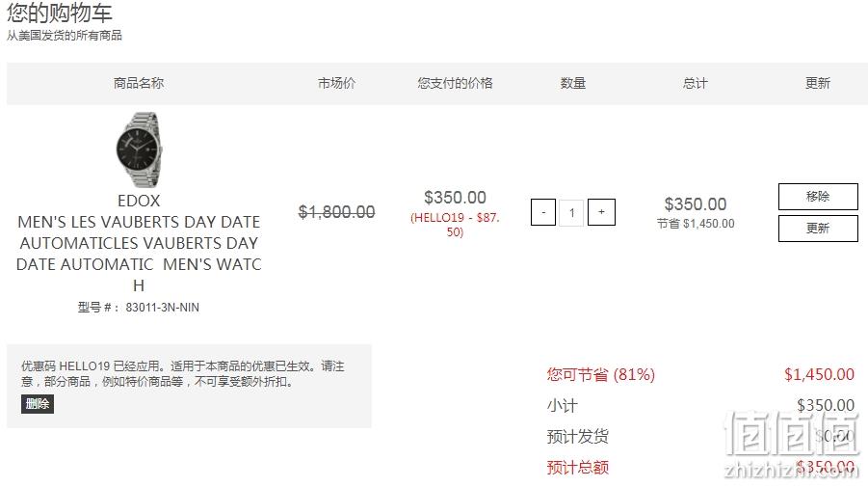Open the EDOX brand name link
This screenshot has height=487, width=868.
[139, 201]
